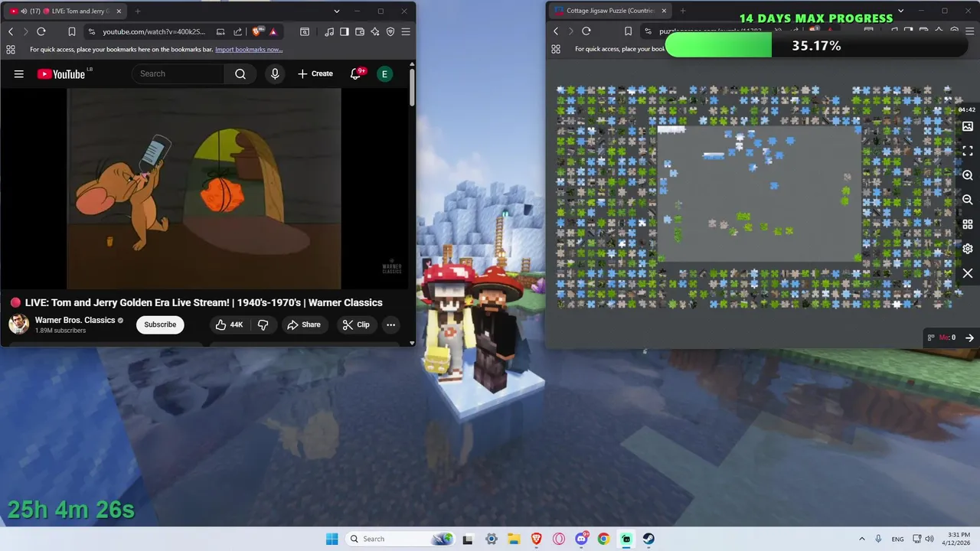Click Import bookmarks now link
Image resolution: width=980 pixels, height=551 pixels.
pyautogui.click(x=249, y=49)
